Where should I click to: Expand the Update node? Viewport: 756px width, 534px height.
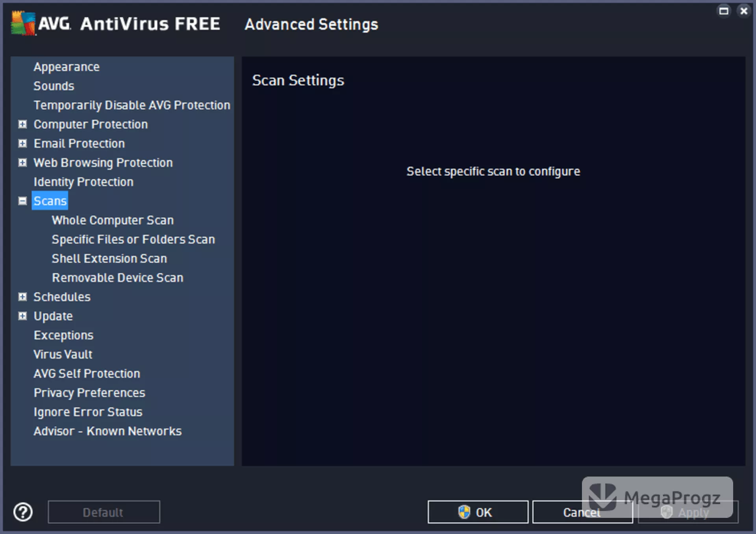point(23,316)
